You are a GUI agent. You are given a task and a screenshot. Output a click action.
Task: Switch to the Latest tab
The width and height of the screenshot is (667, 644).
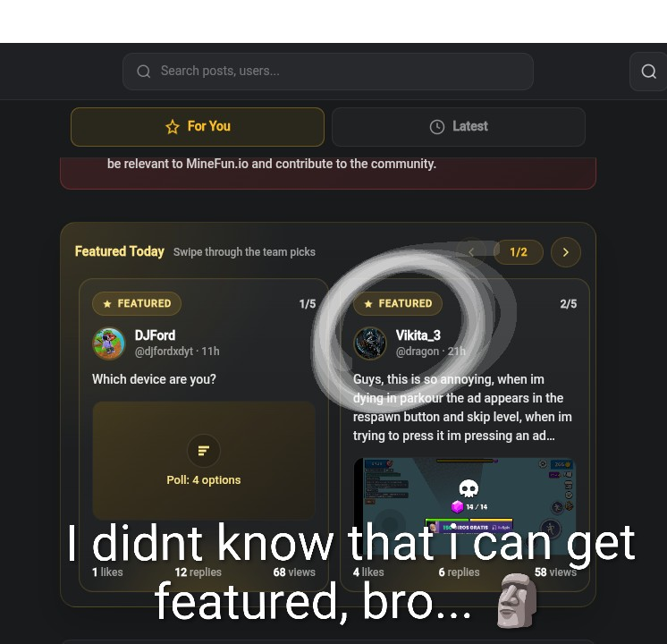tap(459, 127)
